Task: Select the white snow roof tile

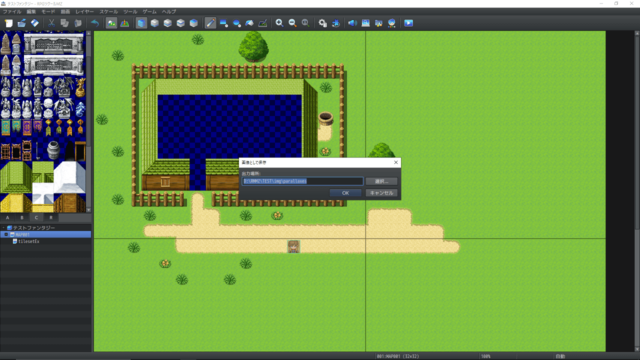Action: [69, 177]
